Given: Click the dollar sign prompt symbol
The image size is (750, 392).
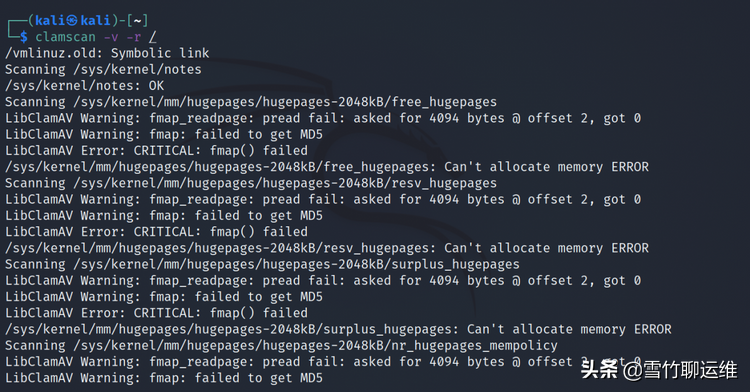Looking at the screenshot, I should [x=23, y=37].
